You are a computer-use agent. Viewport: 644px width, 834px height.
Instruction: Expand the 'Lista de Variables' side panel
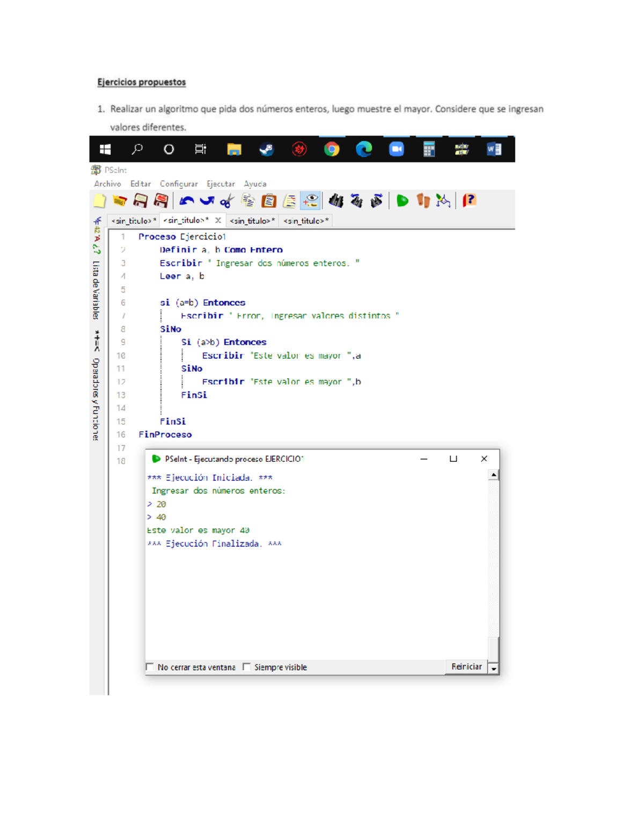96,290
